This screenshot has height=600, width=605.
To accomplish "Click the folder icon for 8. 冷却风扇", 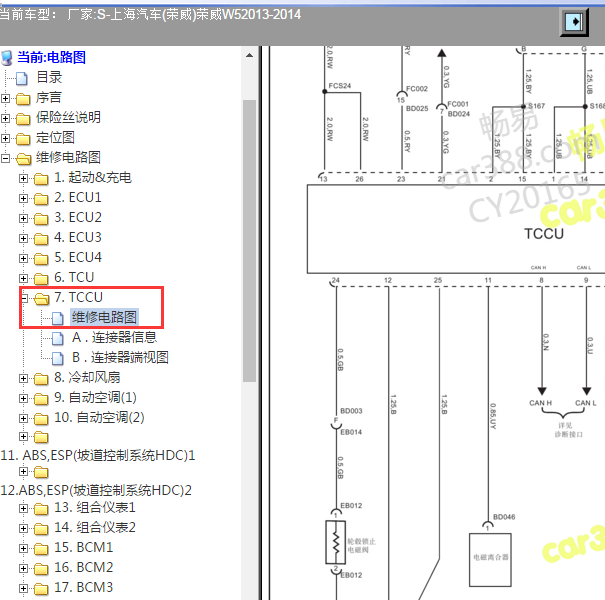I will pyautogui.click(x=41, y=379).
